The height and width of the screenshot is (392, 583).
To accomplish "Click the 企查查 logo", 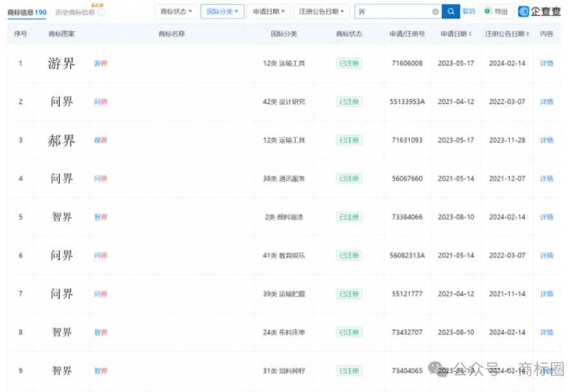I will click(539, 12).
